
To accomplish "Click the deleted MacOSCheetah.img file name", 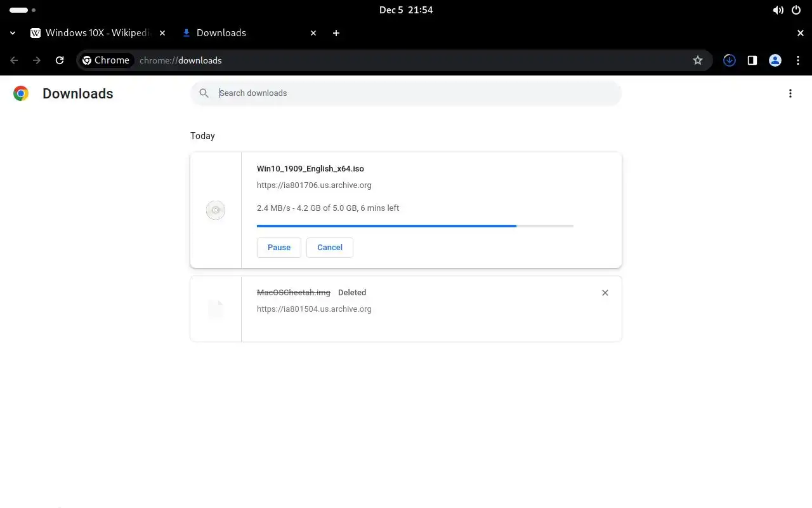I will pyautogui.click(x=294, y=293).
